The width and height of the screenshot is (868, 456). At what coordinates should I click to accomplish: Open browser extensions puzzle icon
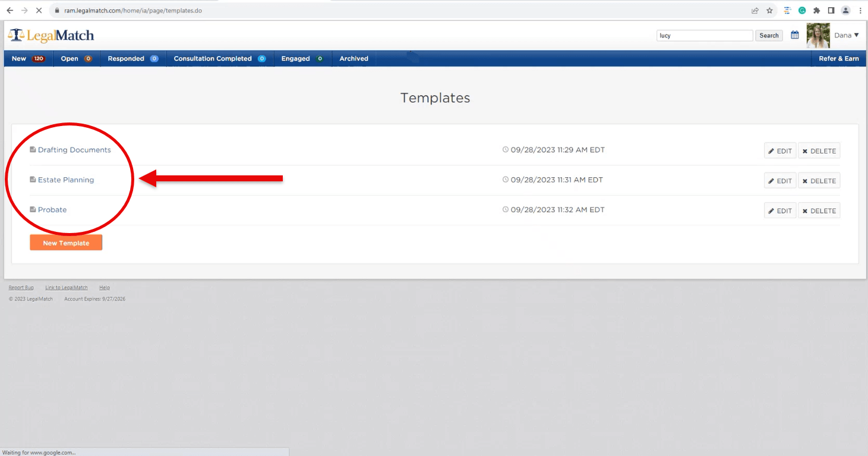tap(817, 10)
